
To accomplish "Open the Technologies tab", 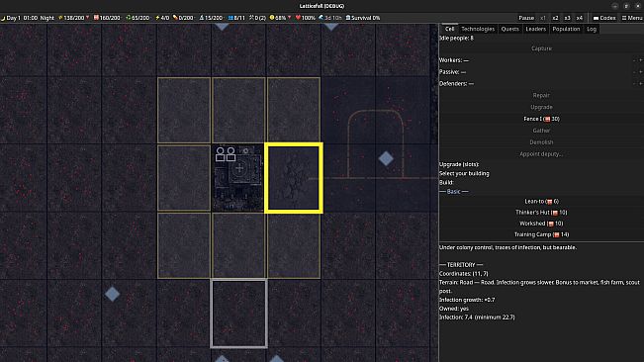I will 478,29.
